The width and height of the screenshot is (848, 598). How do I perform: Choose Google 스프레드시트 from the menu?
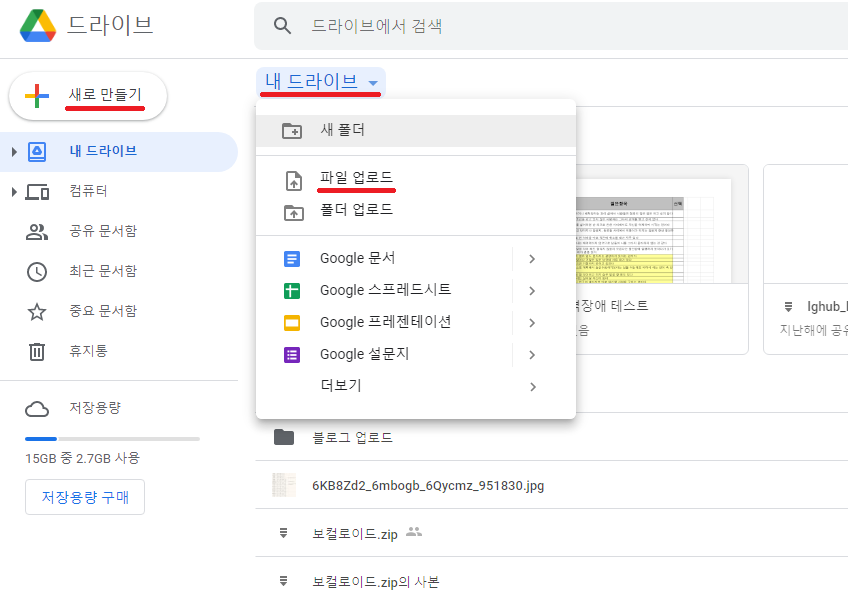point(416,291)
